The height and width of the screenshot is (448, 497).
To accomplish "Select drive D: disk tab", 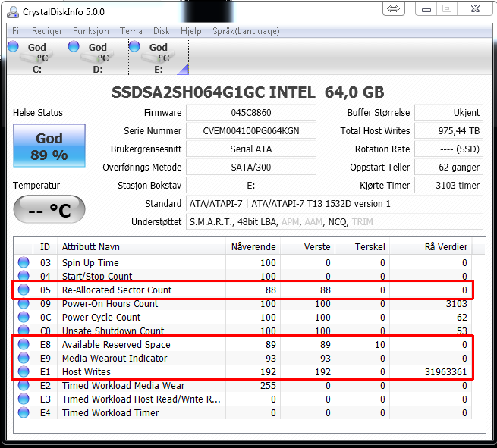I will coord(98,58).
